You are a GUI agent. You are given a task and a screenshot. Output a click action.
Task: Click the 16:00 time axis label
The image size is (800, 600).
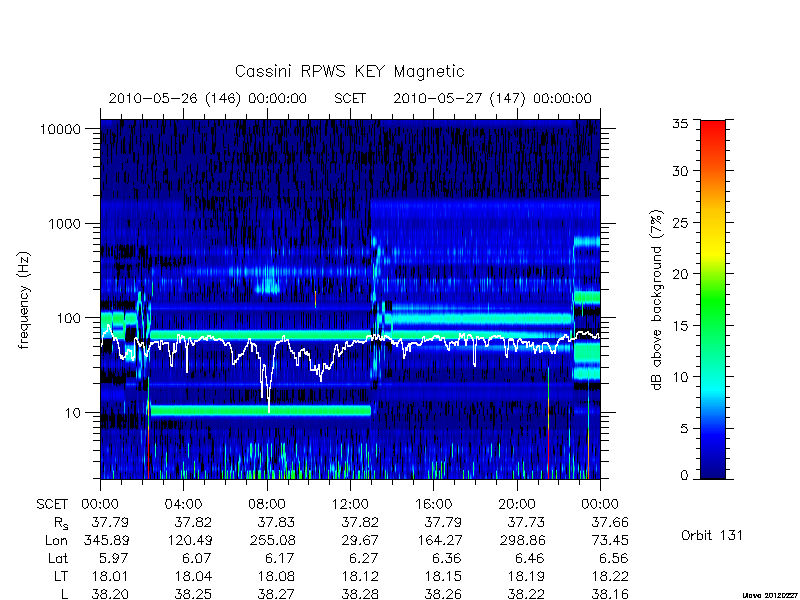(x=433, y=504)
